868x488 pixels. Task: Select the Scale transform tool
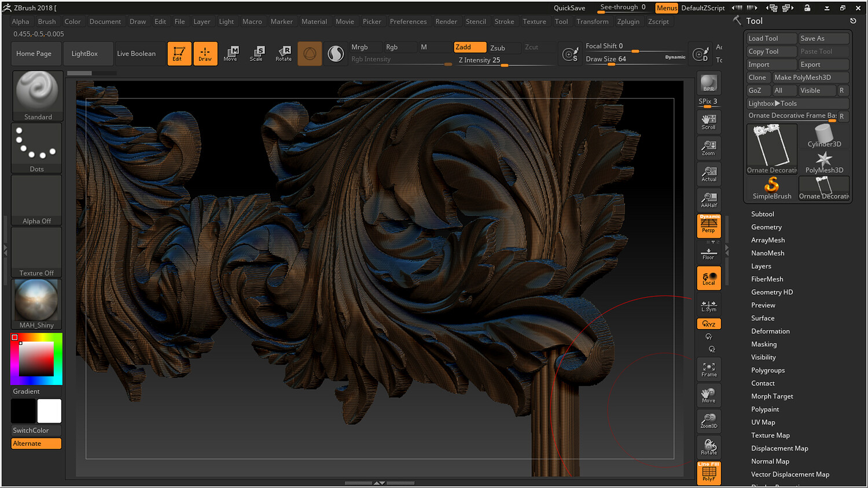pos(256,53)
